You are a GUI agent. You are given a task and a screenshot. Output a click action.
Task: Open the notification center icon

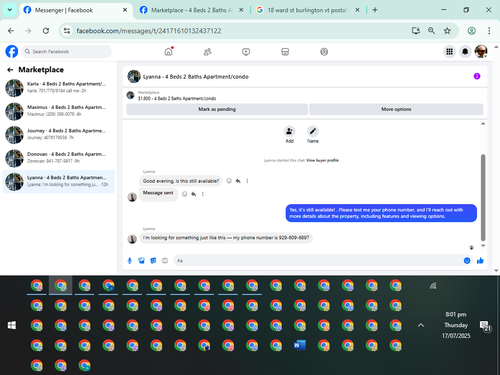click(485, 326)
